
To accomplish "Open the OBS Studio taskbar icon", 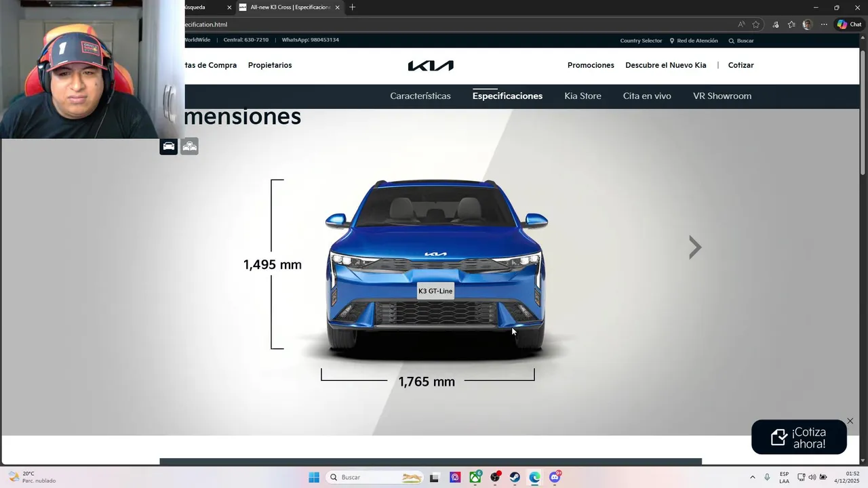I will (x=496, y=477).
